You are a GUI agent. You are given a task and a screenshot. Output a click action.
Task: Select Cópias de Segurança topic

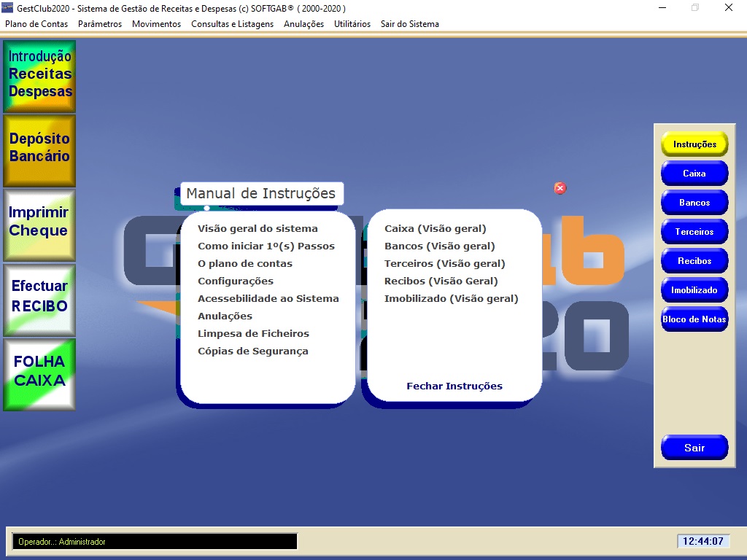click(253, 351)
